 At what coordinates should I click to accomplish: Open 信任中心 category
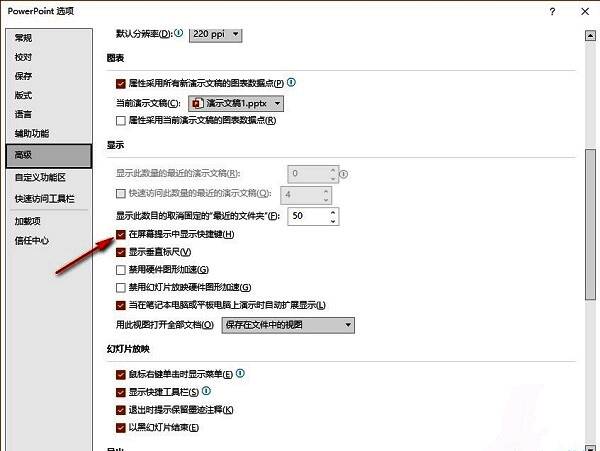(49, 241)
